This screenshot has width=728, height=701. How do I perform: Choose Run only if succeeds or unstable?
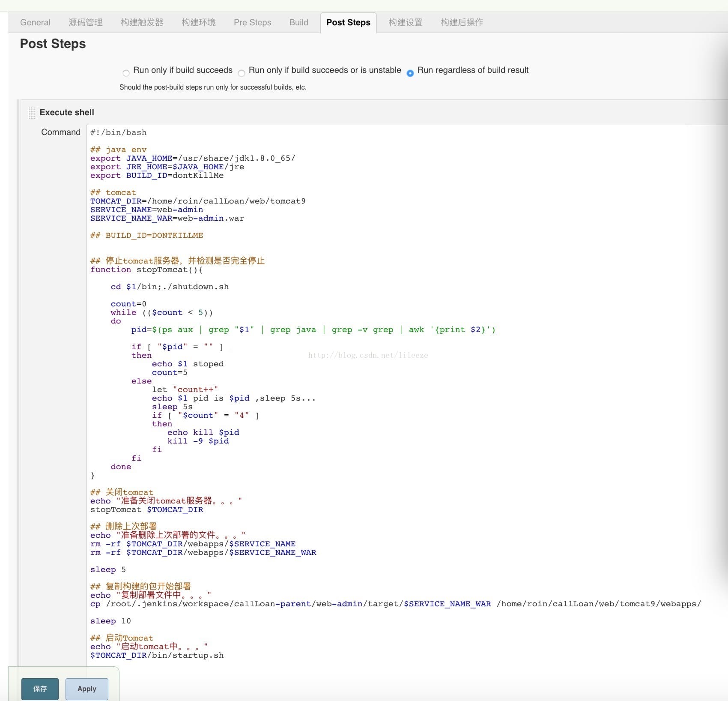point(242,73)
